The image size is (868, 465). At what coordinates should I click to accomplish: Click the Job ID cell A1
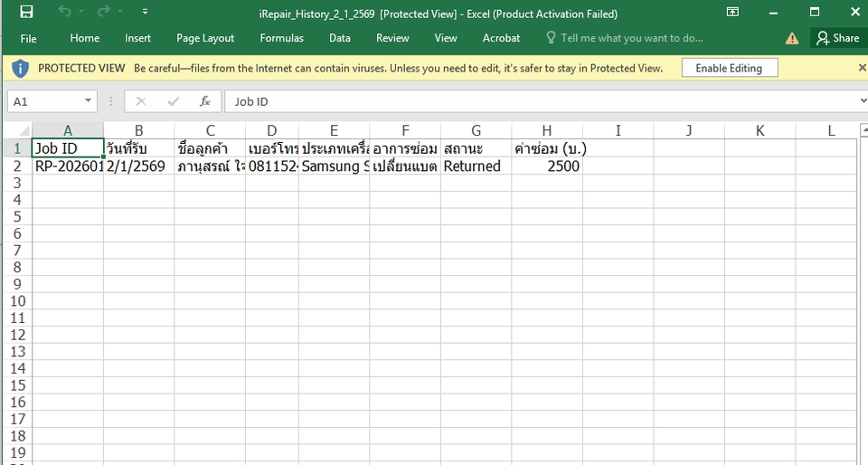pyautogui.click(x=68, y=148)
